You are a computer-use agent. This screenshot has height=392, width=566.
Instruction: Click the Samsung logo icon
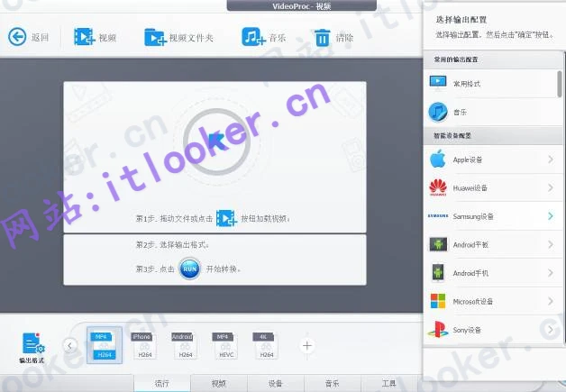click(438, 216)
